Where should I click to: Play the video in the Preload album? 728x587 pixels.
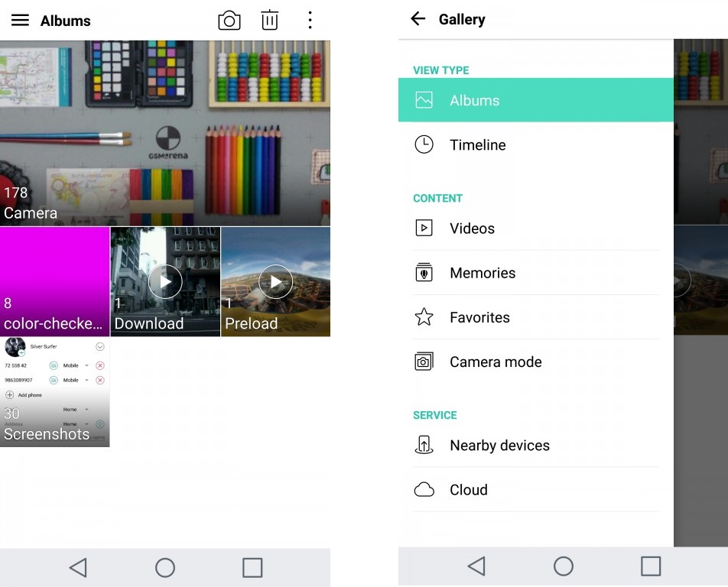[x=276, y=282]
